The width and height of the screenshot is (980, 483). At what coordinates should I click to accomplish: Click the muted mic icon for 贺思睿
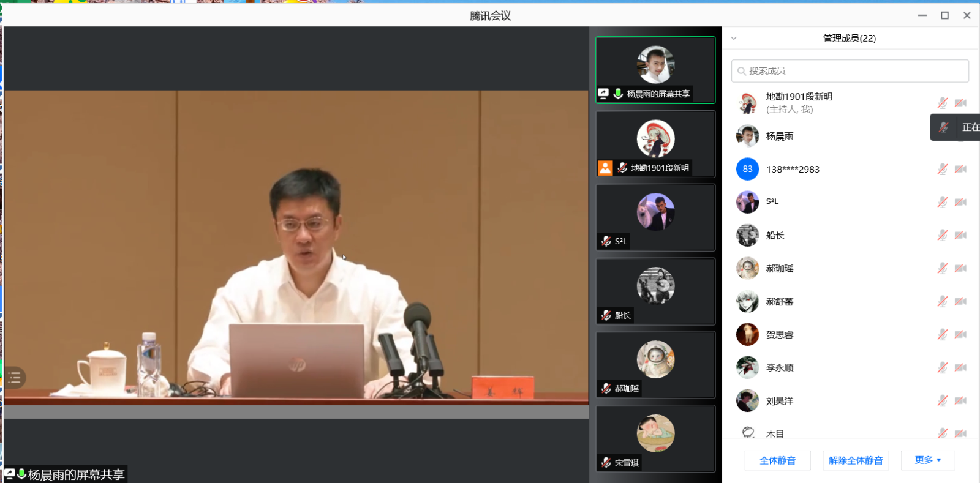[x=942, y=334]
